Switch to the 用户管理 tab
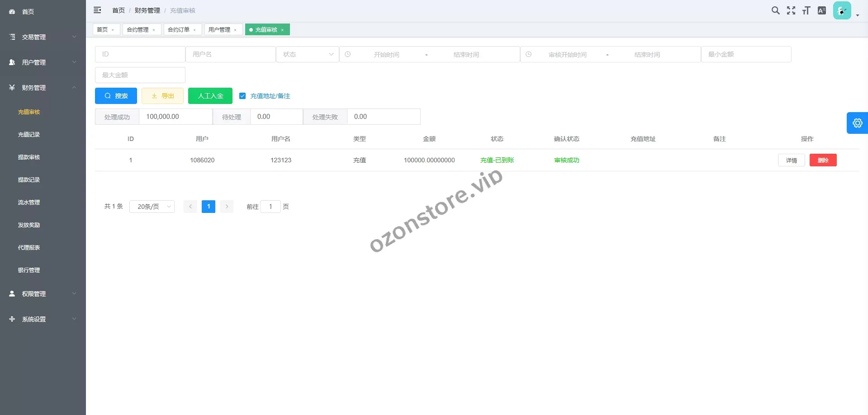Image resolution: width=868 pixels, height=415 pixels. [219, 30]
